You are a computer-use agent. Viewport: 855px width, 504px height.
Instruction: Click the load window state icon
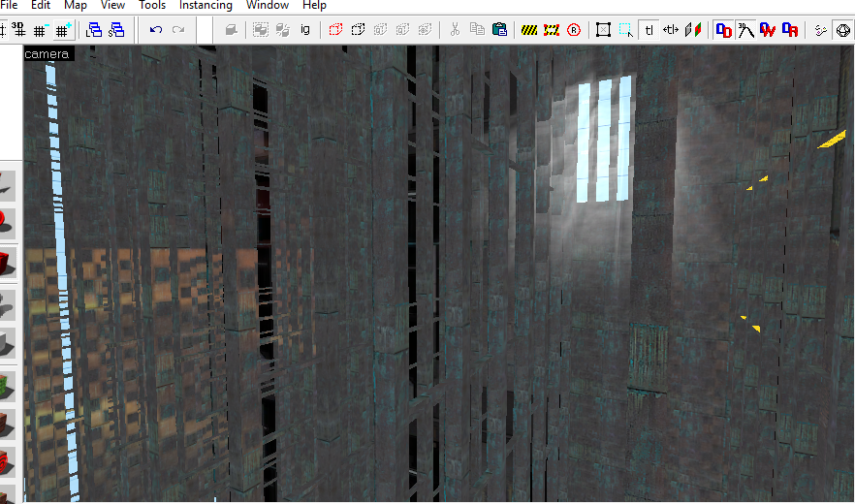click(x=94, y=29)
